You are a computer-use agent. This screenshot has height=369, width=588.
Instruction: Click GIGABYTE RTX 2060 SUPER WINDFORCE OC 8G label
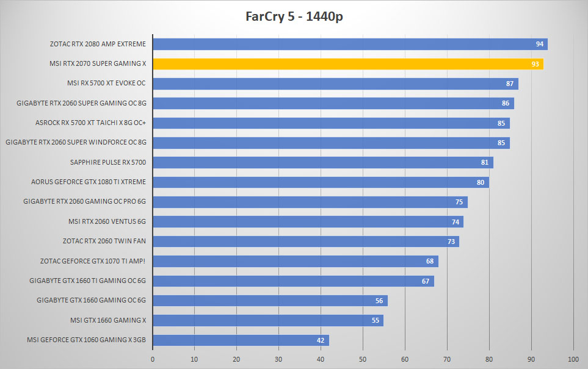click(x=76, y=142)
